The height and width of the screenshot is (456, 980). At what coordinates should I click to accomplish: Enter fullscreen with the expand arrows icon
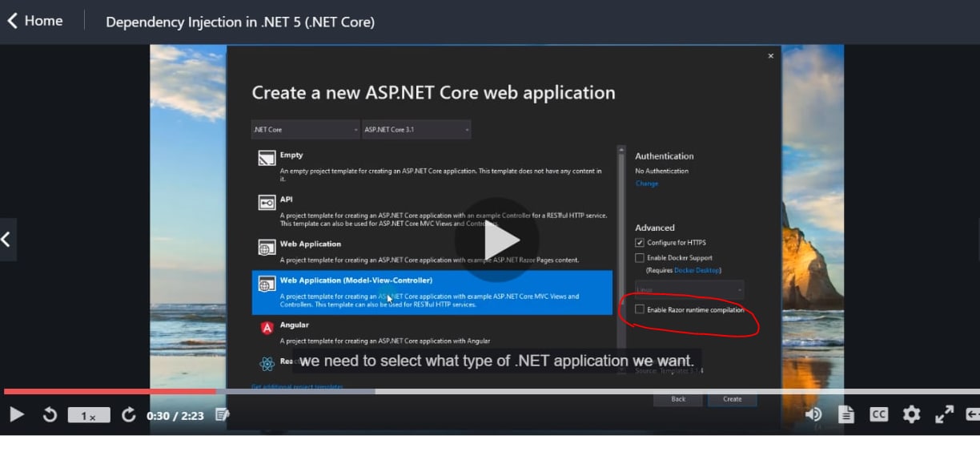pyautogui.click(x=944, y=414)
